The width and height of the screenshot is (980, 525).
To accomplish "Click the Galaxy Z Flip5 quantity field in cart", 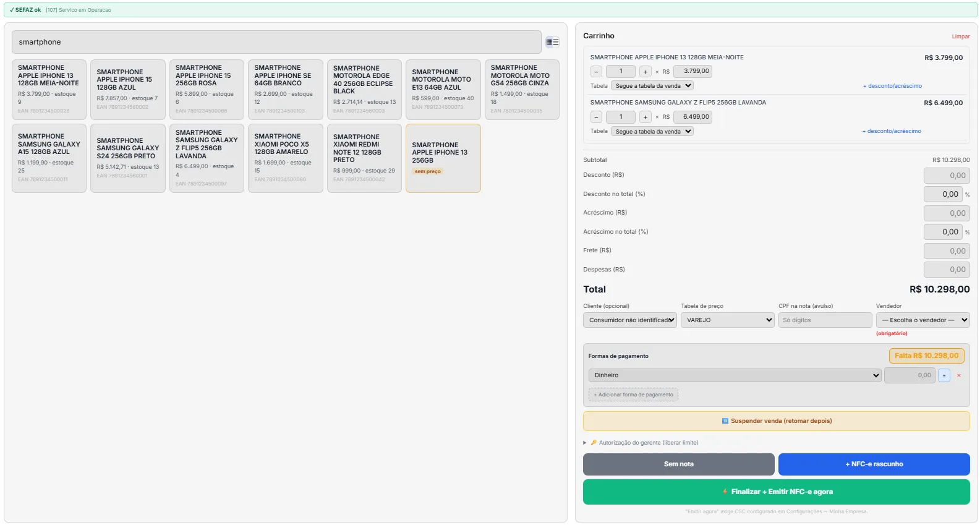I will click(x=620, y=117).
